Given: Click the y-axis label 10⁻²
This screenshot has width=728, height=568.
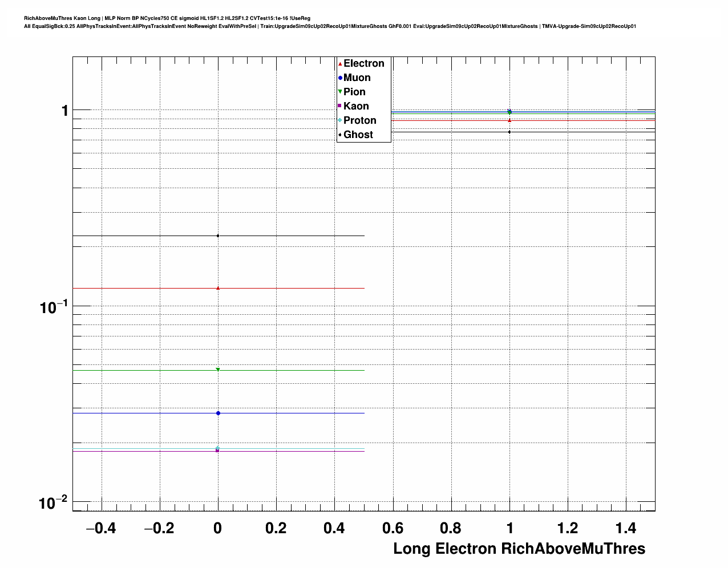Looking at the screenshot, I should (54, 503).
